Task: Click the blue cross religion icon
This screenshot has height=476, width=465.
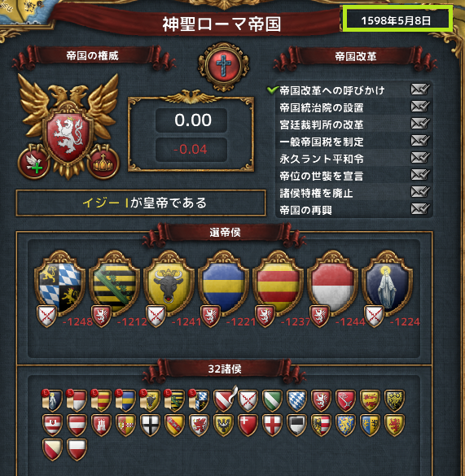Action: [x=223, y=66]
